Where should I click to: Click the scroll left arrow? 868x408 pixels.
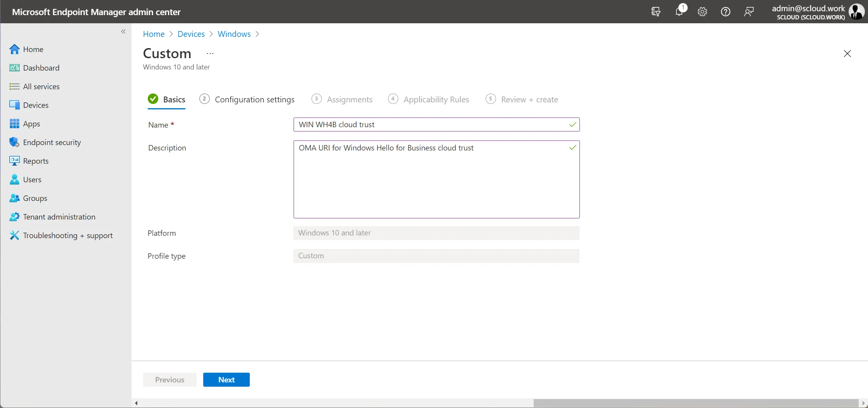click(136, 403)
